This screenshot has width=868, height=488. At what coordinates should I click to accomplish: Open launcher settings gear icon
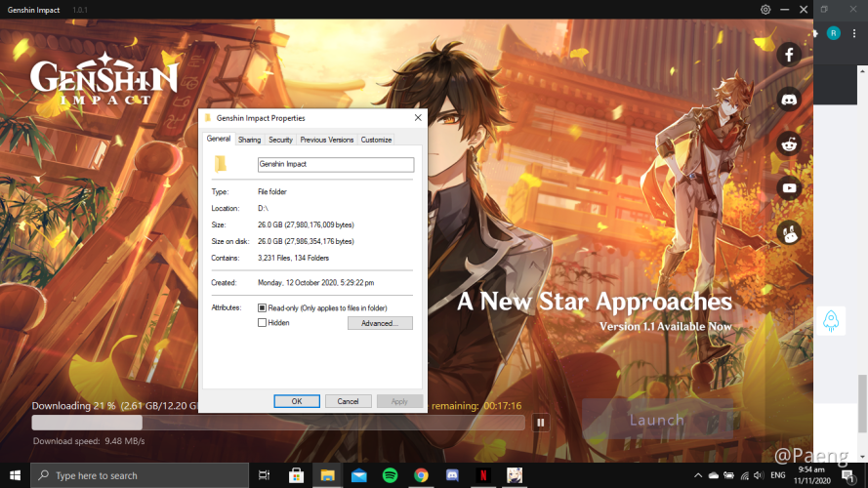[765, 10]
